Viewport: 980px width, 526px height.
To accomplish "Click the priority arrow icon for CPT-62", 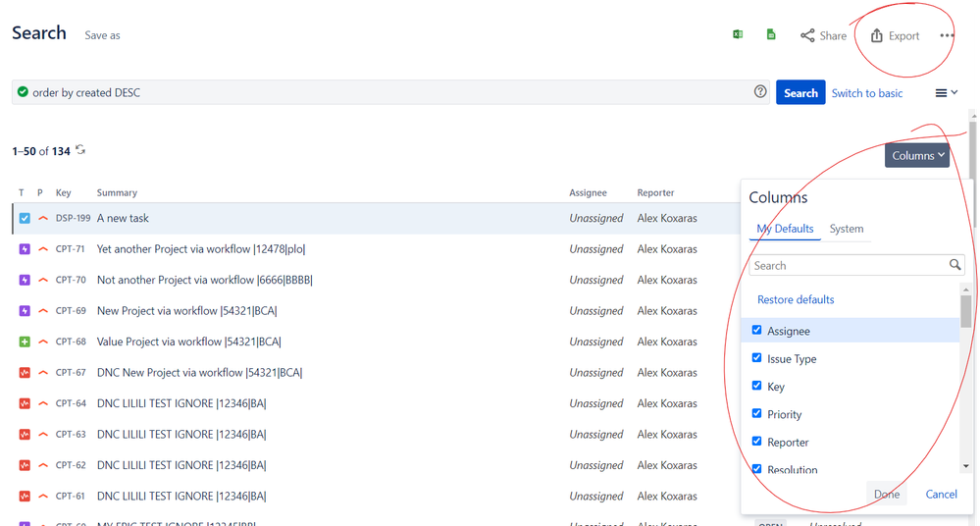I will click(x=43, y=465).
